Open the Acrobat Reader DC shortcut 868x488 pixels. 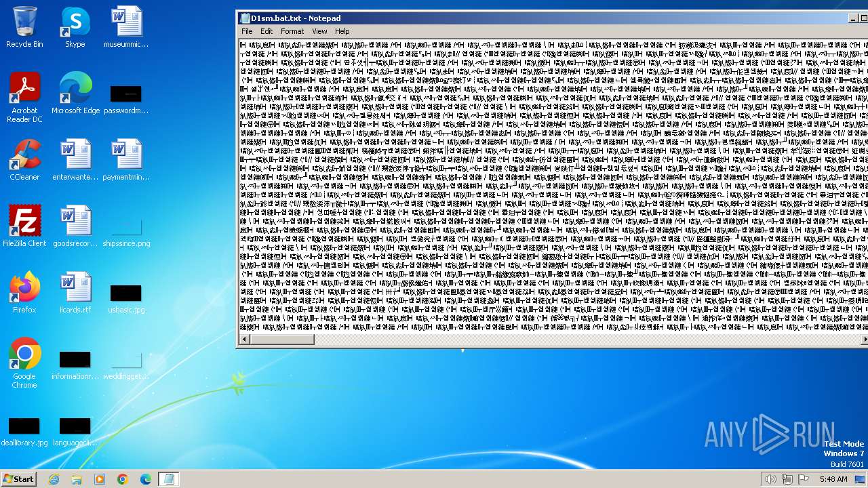(x=24, y=98)
